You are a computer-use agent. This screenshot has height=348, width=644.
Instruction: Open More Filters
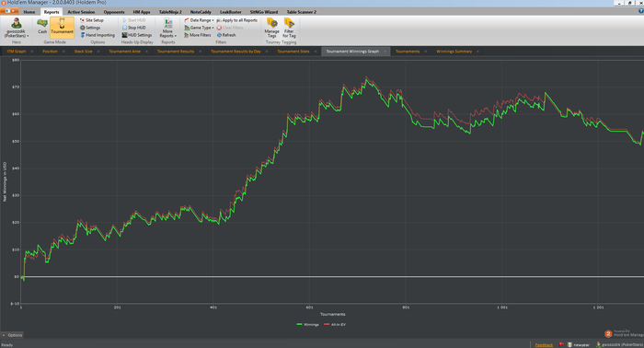tap(197, 35)
